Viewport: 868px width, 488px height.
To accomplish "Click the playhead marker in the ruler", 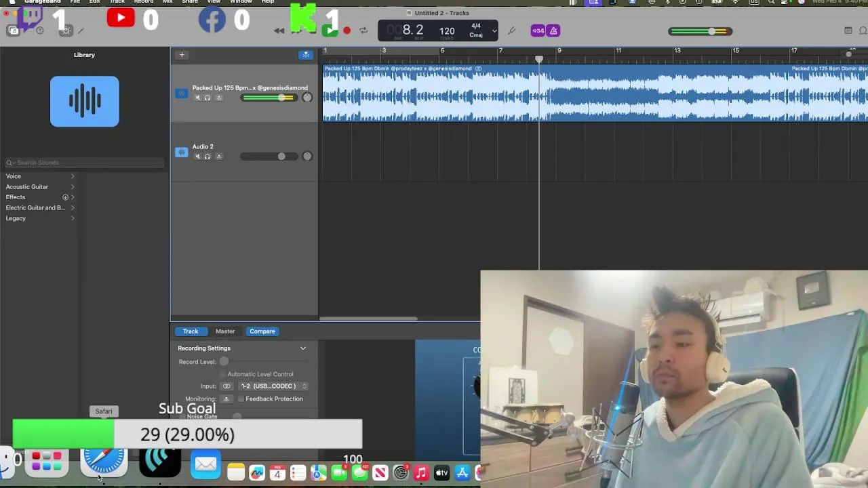I will pos(539,60).
